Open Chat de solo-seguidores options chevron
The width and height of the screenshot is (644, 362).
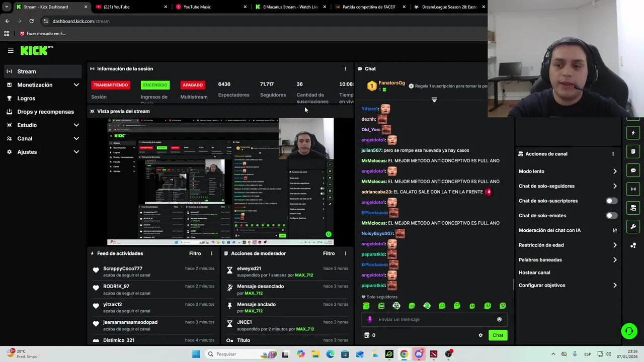click(615, 186)
